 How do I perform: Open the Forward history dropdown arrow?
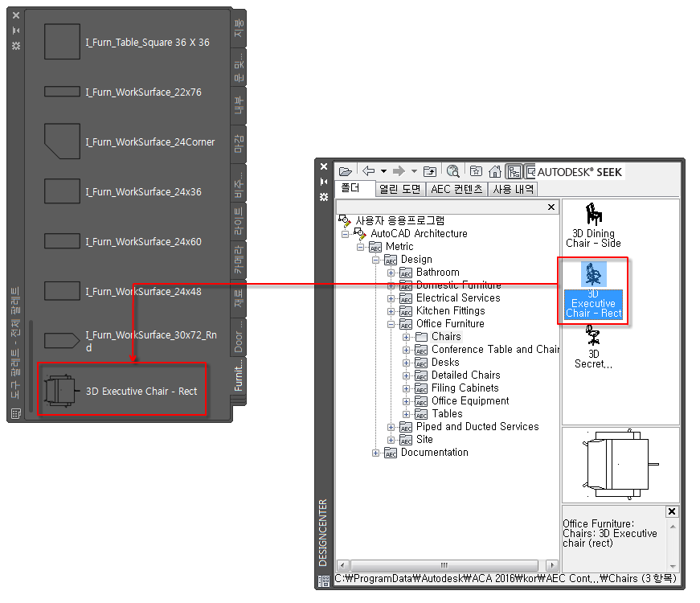coord(414,171)
